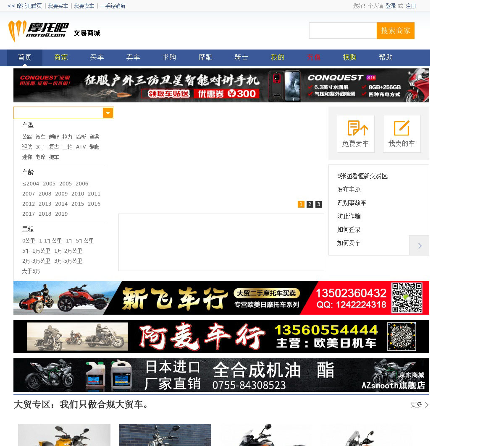Click the 我要卖车 top link
The width and height of the screenshot is (504, 446).
coord(84,6)
